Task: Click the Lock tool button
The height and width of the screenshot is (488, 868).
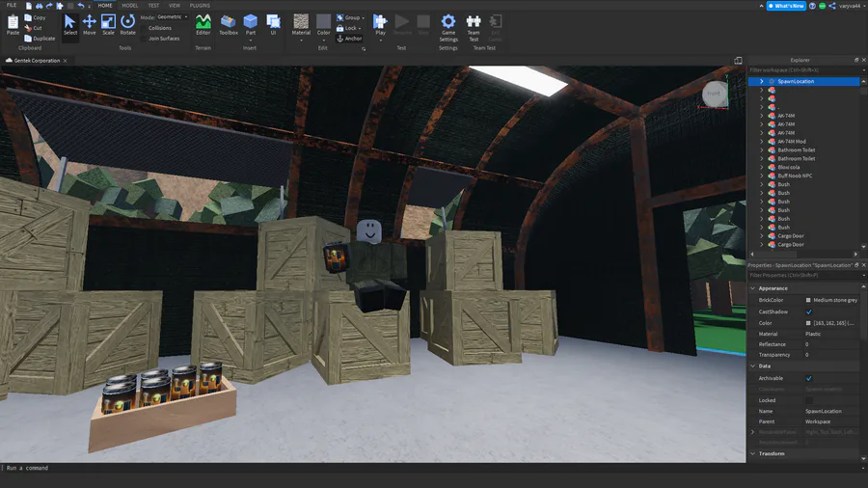Action: [348, 28]
